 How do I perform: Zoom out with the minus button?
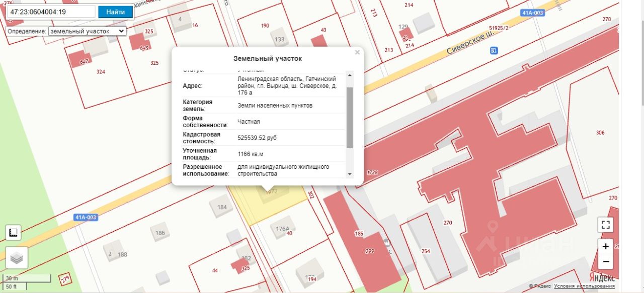[606, 261]
